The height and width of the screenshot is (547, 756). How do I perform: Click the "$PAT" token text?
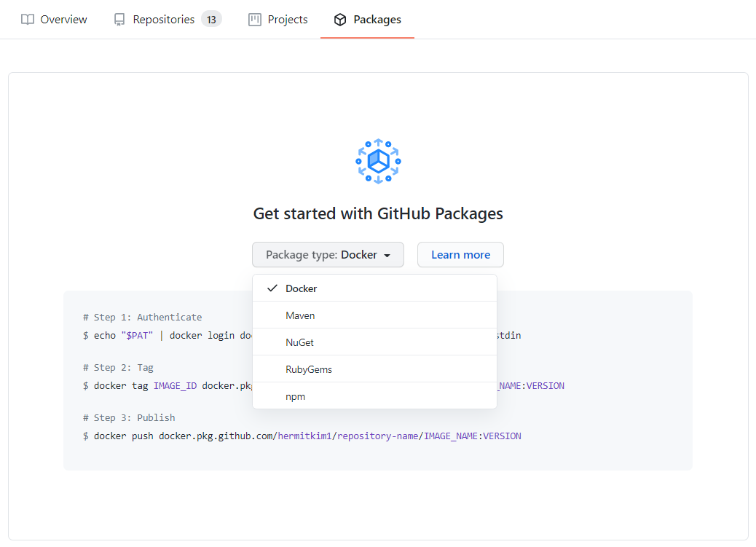point(137,335)
